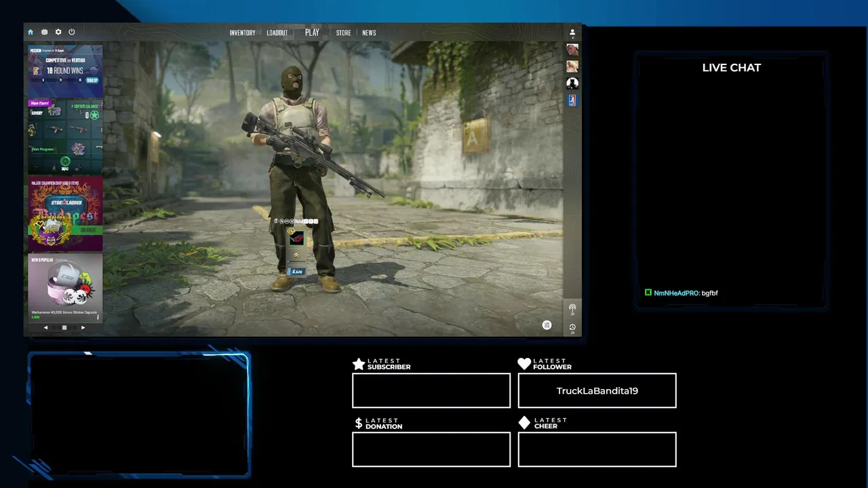The width and height of the screenshot is (868, 488).
Task: Open the INVENTORY tab
Action: [242, 33]
